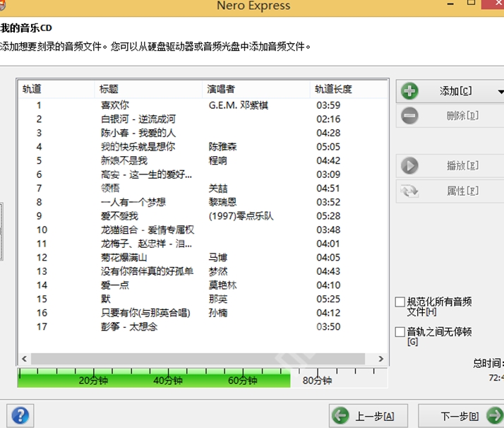
Task: Open help with the question mark icon
Action: [20, 415]
